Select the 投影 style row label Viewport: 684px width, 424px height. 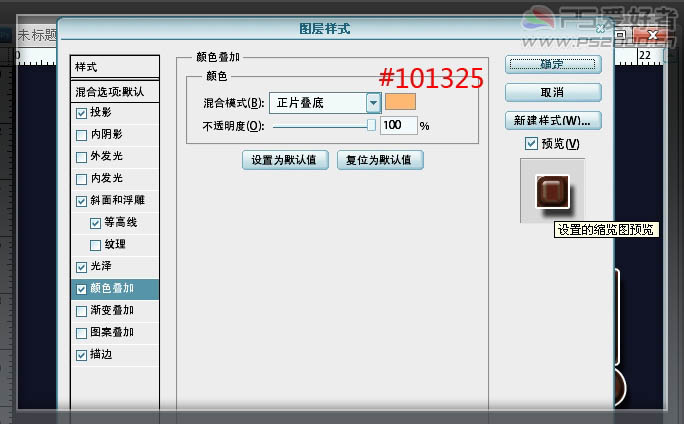[x=101, y=113]
